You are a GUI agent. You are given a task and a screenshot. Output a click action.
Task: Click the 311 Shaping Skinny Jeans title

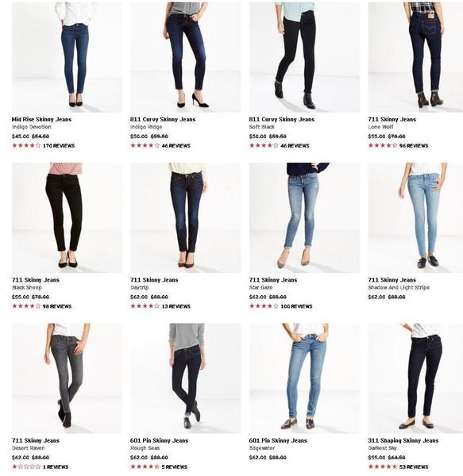(403, 440)
